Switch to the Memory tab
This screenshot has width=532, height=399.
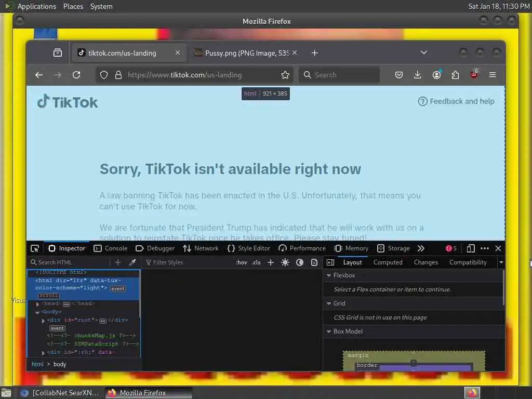[351, 248]
